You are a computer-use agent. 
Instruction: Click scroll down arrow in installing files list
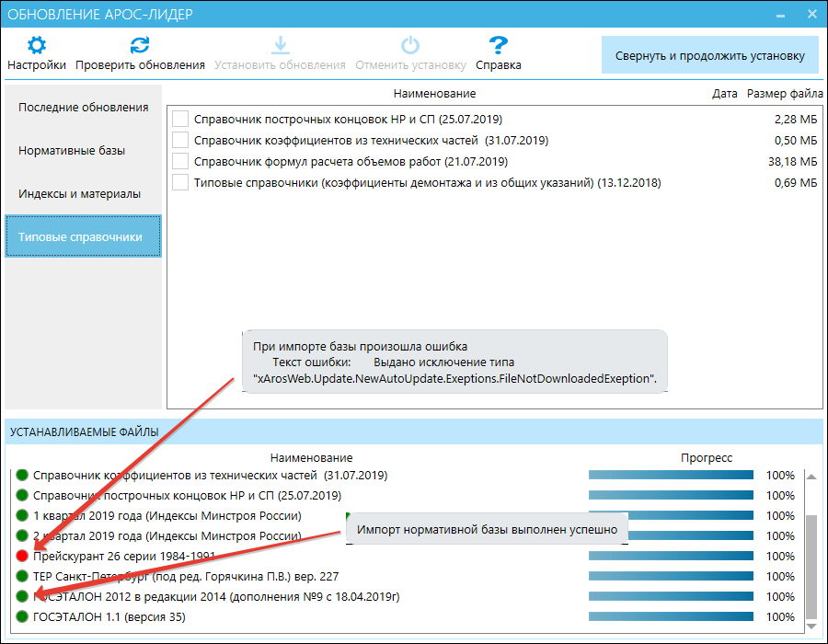pos(811,626)
